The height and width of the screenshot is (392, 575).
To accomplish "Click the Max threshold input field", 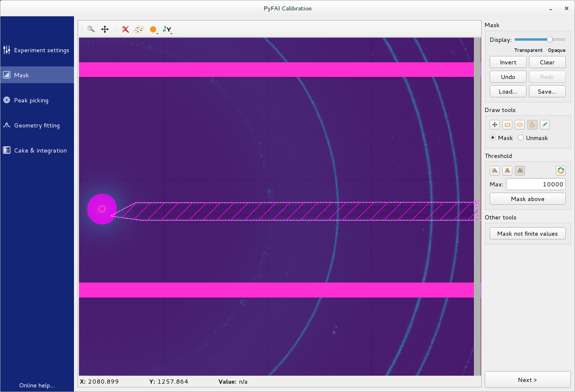I will tap(536, 184).
